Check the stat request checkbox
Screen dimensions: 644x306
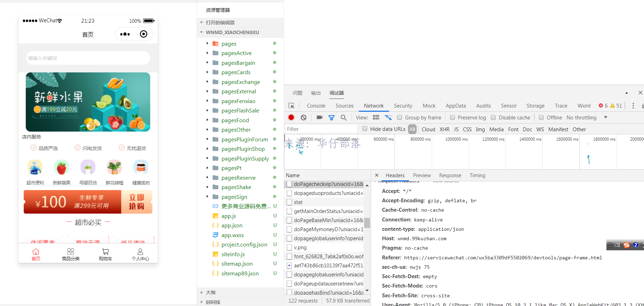point(289,202)
